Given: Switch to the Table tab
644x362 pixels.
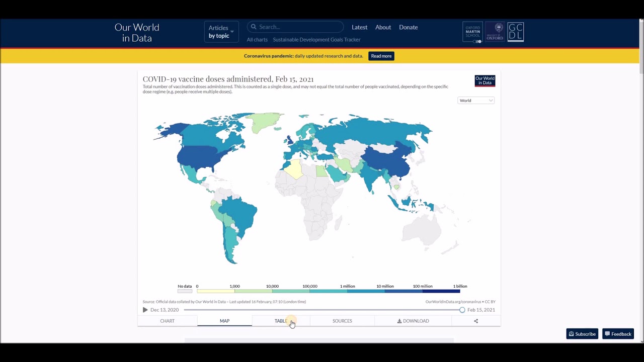Looking at the screenshot, I should click(281, 321).
